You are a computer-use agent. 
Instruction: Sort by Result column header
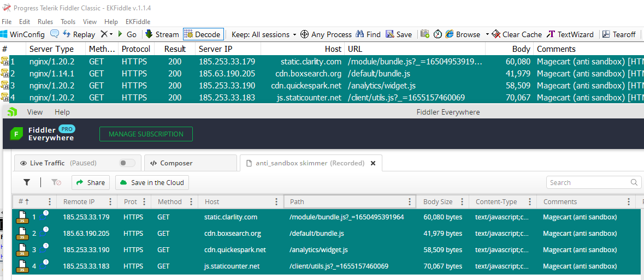(x=175, y=49)
